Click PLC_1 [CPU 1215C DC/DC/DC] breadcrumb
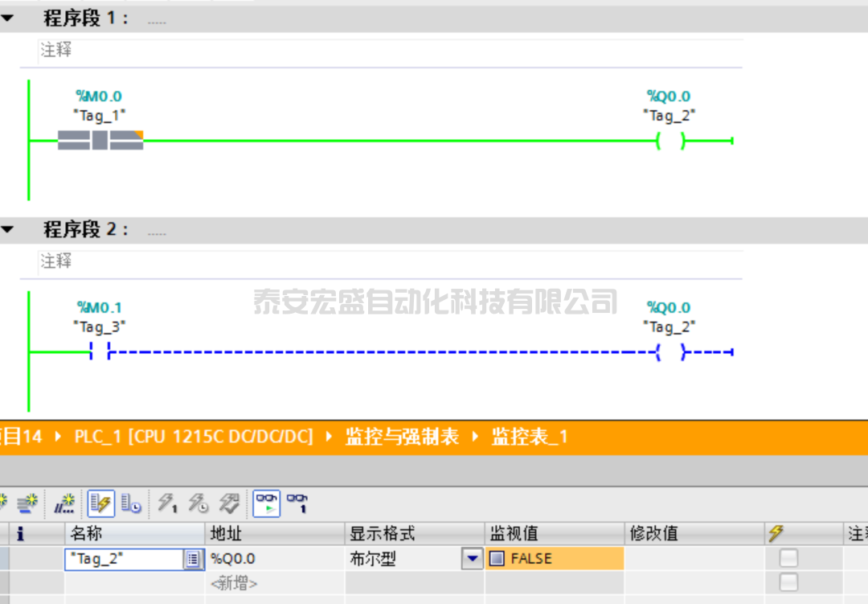The width and height of the screenshot is (868, 604). tap(193, 437)
